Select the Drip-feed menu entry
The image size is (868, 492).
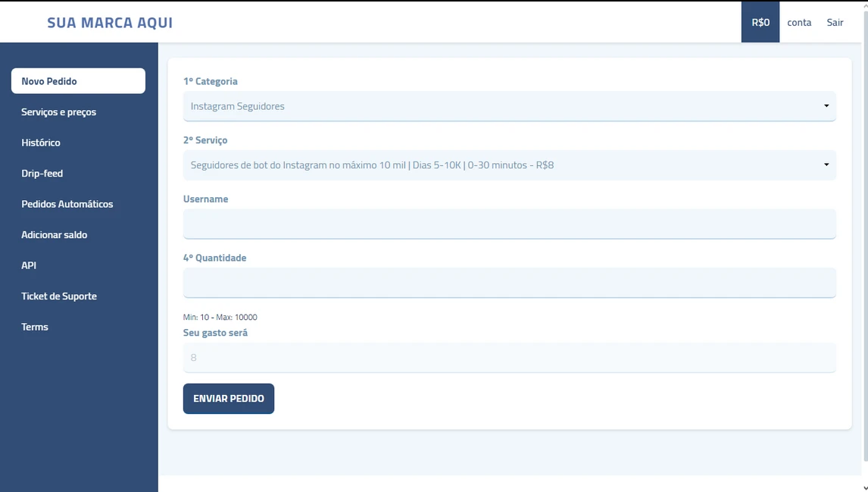click(x=42, y=174)
